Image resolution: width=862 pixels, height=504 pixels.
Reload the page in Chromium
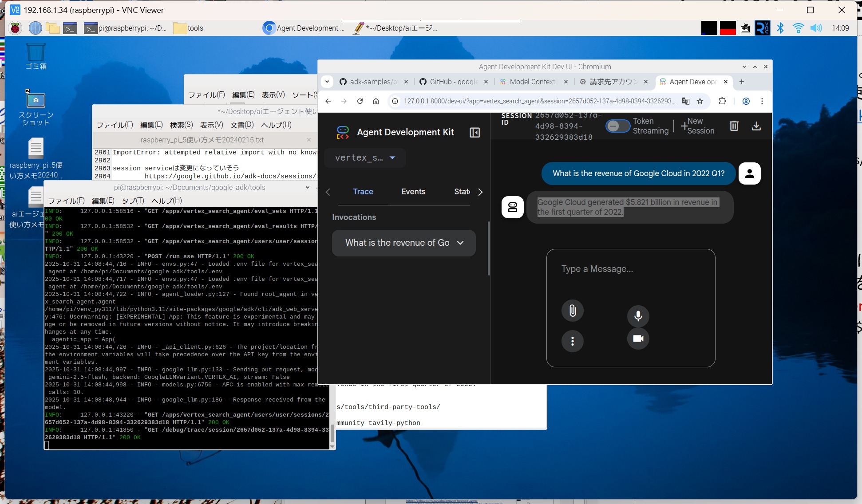click(360, 101)
